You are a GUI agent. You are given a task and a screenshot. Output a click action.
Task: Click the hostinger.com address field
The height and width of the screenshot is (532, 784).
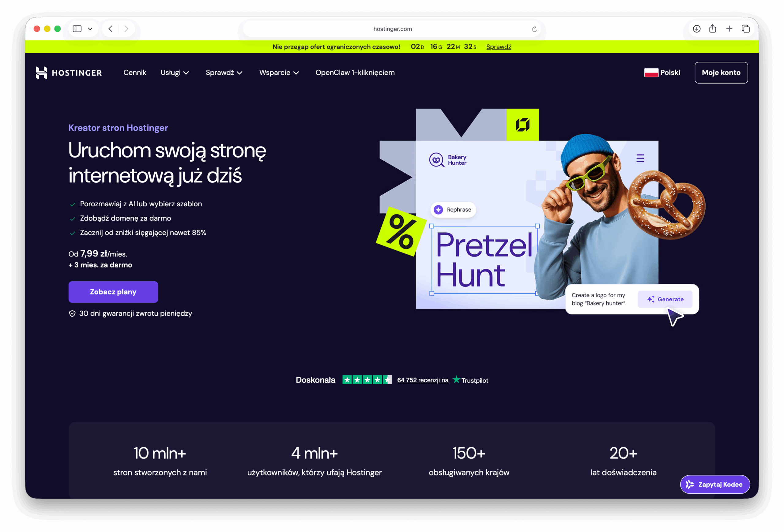pyautogui.click(x=392, y=29)
